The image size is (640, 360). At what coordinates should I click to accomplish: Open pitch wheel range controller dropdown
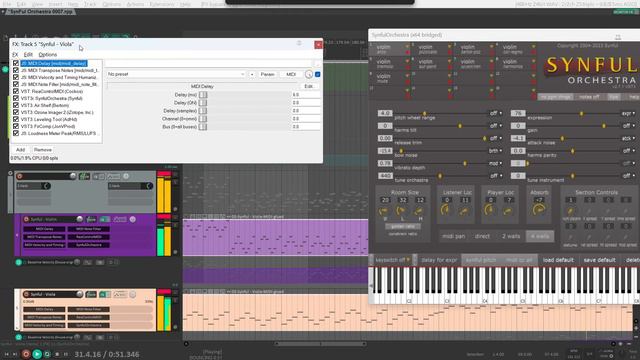(x=495, y=113)
